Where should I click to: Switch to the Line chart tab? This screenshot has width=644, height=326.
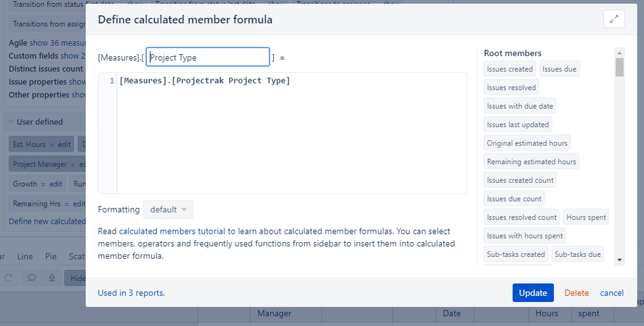point(24,256)
